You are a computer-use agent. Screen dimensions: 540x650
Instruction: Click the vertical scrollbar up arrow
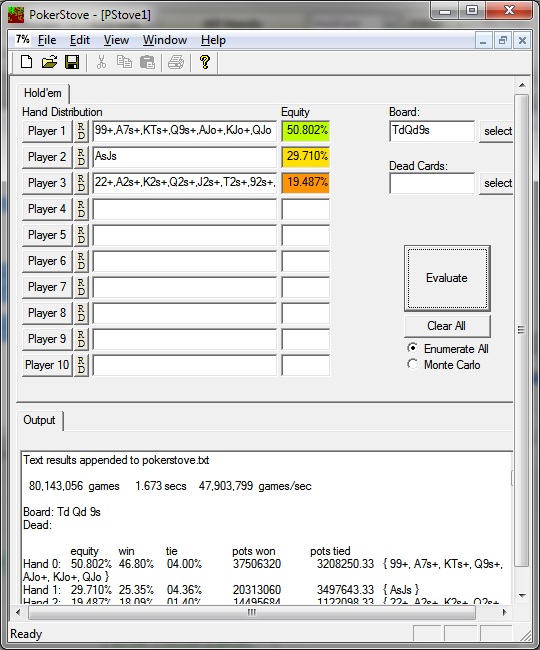[522, 85]
